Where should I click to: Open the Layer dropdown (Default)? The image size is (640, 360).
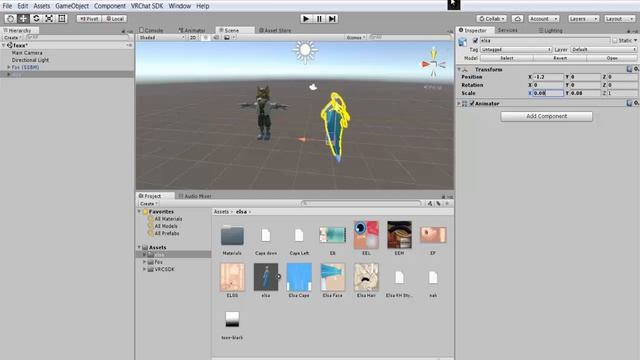click(x=604, y=49)
